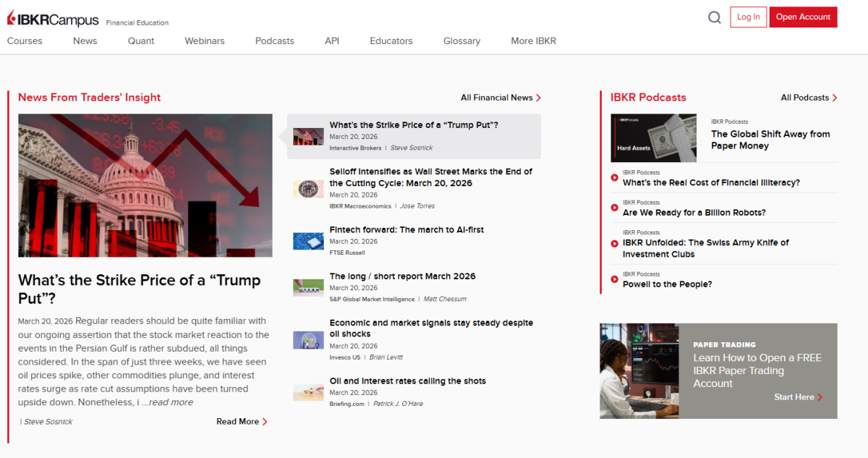
Task: Open the Quant menu
Action: [x=141, y=41]
